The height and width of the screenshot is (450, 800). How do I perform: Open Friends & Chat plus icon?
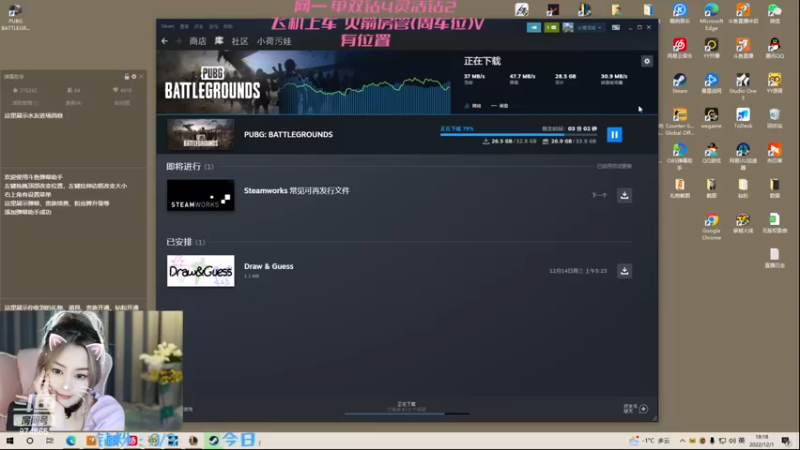click(x=643, y=409)
